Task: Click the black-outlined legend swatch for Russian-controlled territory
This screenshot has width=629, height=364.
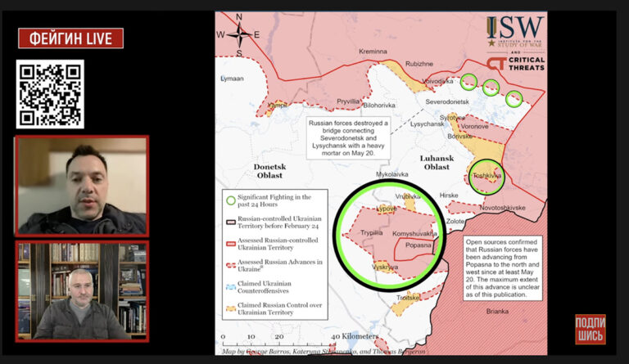Action: tap(229, 222)
